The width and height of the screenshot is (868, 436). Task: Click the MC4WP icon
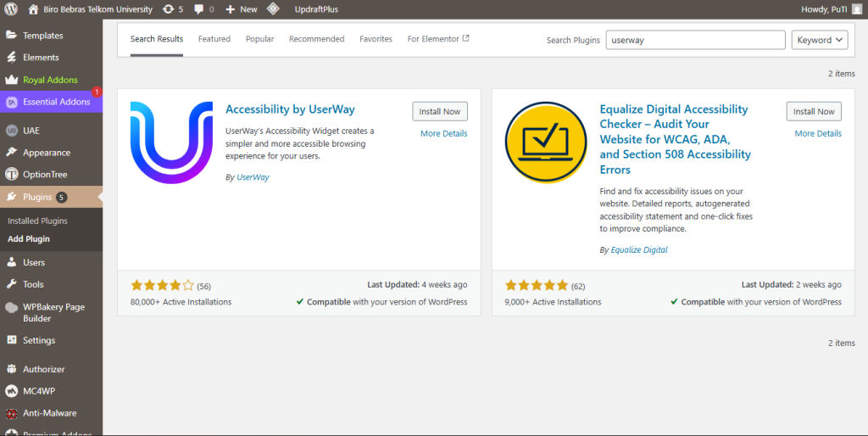point(12,391)
